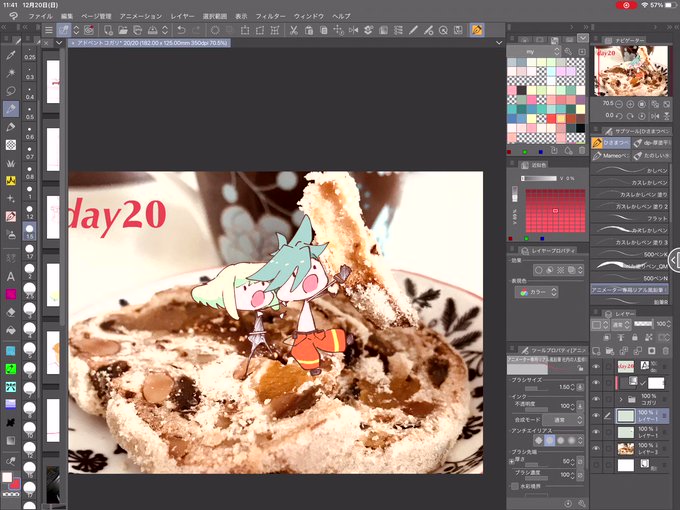This screenshot has height=510, width=680.
Task: Open the 編集 menu
Action: pos(67,16)
